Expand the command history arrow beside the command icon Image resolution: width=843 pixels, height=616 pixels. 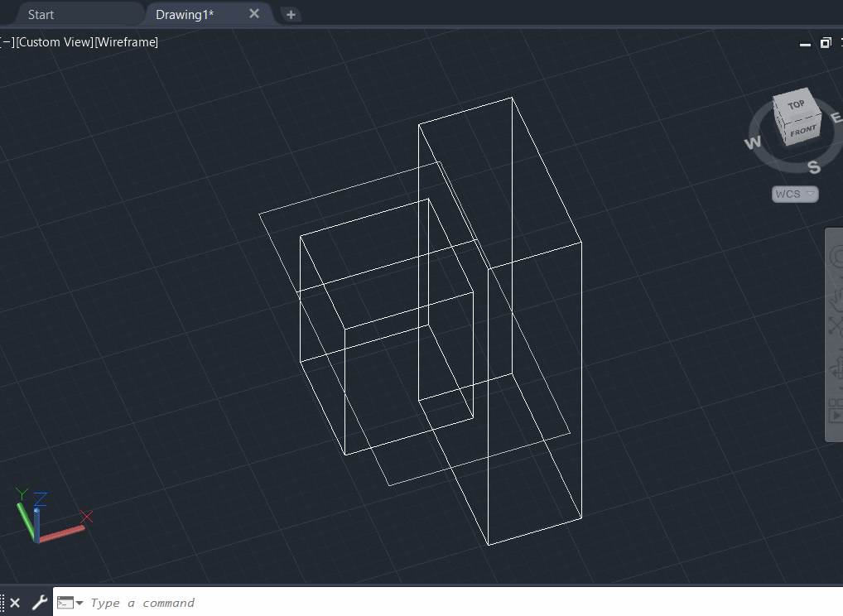[x=79, y=603]
